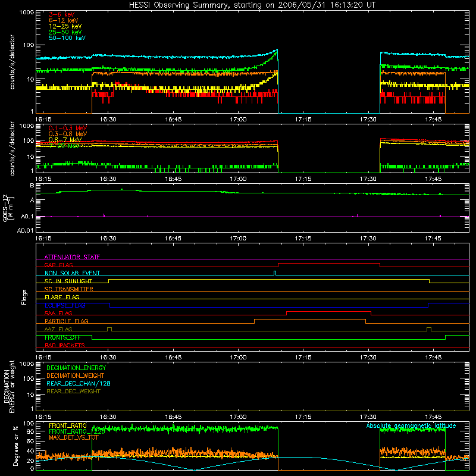The height and width of the screenshot is (476, 476).
Task: Select the MAX_DET_VS_TOT legend label
Action: pos(73,437)
